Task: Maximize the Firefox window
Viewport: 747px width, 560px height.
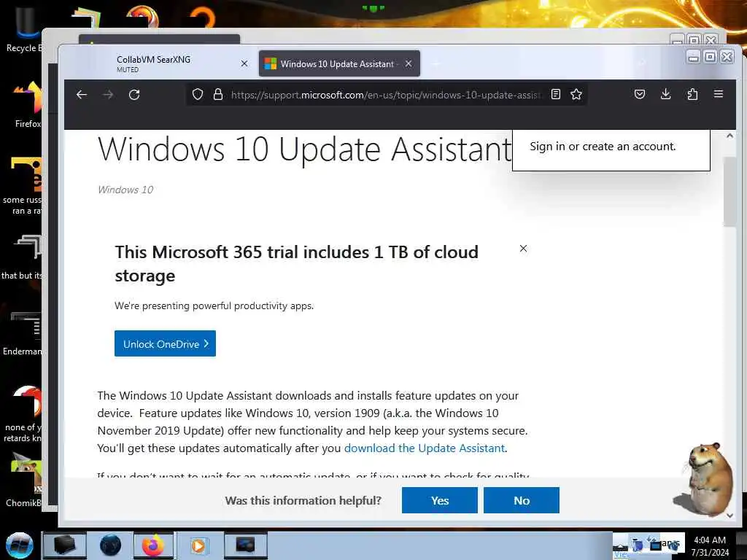Action: (710, 57)
